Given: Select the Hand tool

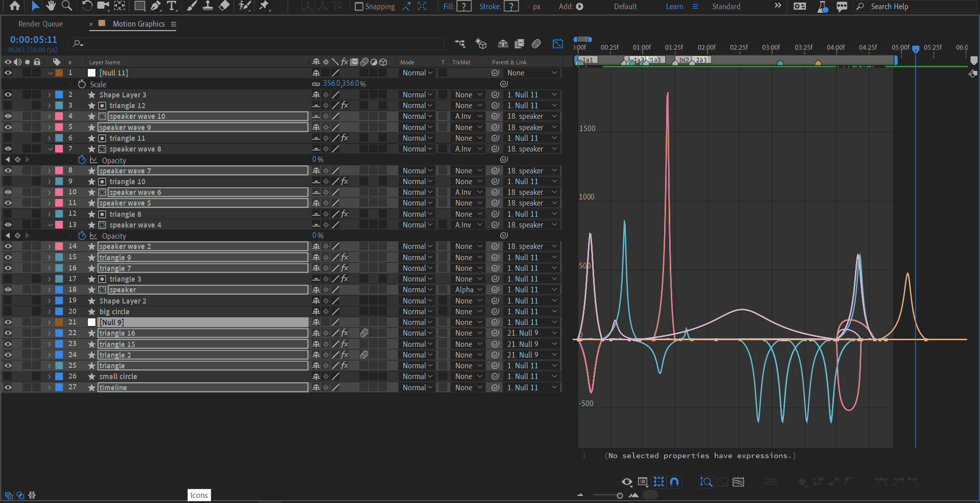Looking at the screenshot, I should pyautogui.click(x=51, y=6).
